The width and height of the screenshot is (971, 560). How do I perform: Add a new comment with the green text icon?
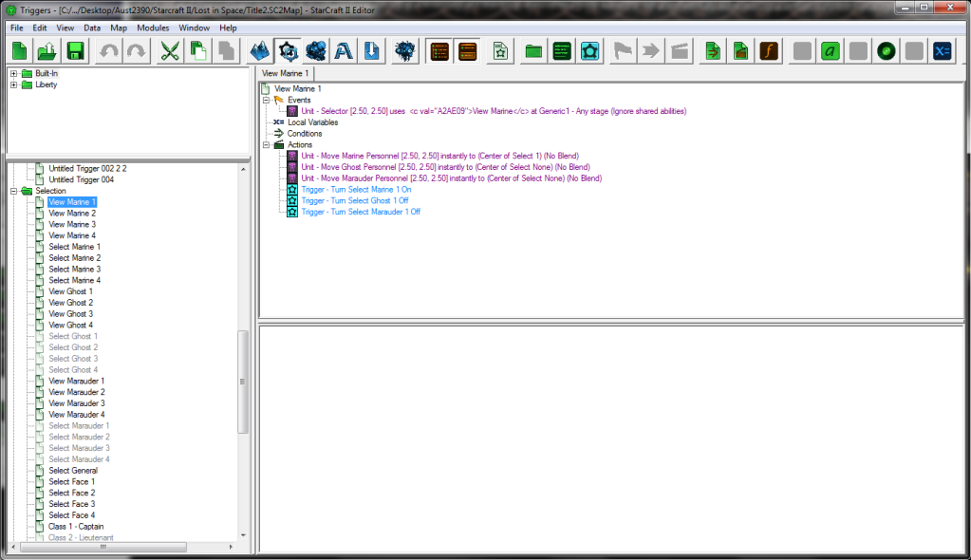pyautogui.click(x=562, y=51)
